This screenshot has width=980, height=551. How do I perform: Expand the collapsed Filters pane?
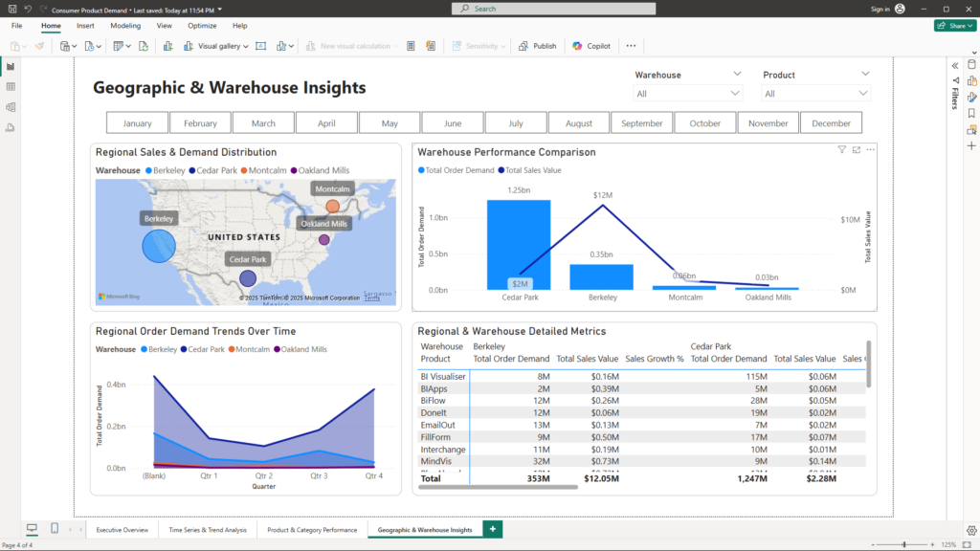[954, 65]
